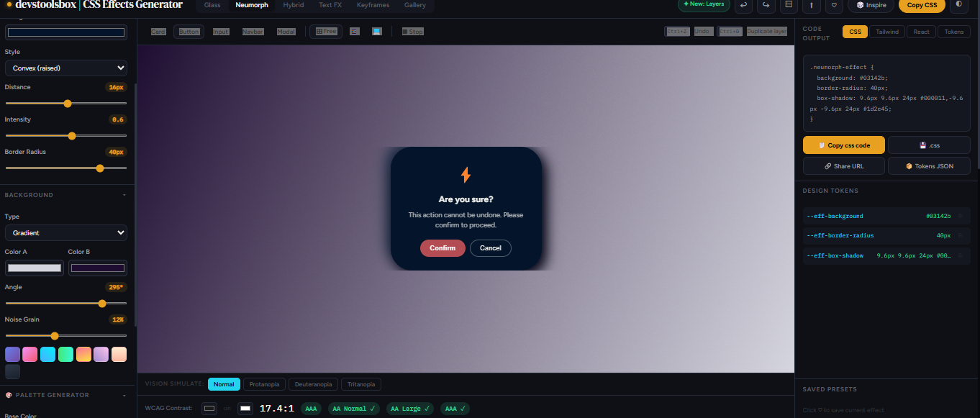
Task: Select the cyan-blue gradient preset swatch
Action: pyautogui.click(x=48, y=355)
